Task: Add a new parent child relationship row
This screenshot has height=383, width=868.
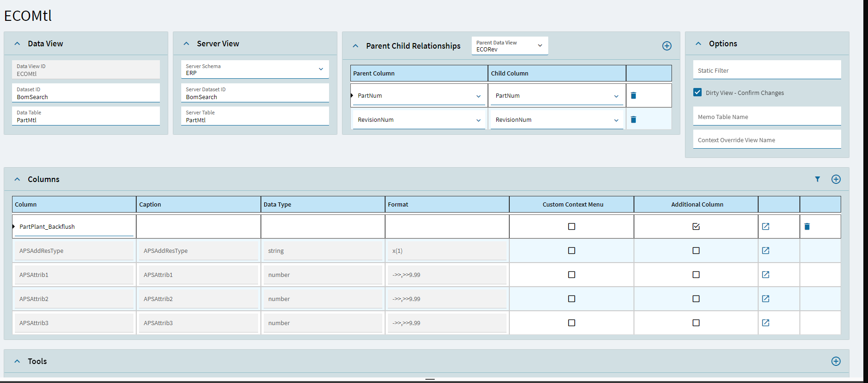Action: [x=666, y=46]
